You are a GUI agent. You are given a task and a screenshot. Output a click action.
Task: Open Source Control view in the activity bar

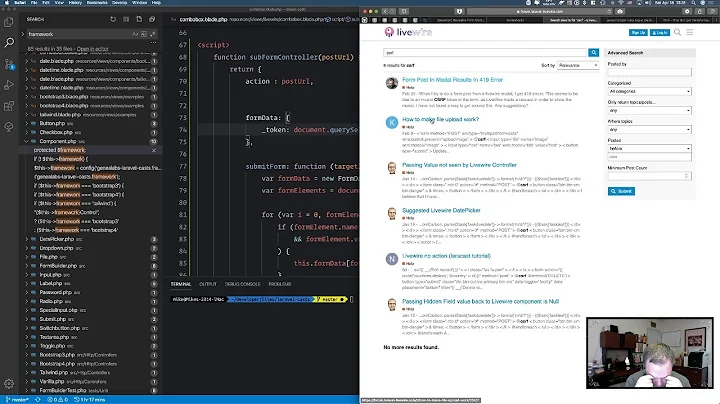click(9, 64)
